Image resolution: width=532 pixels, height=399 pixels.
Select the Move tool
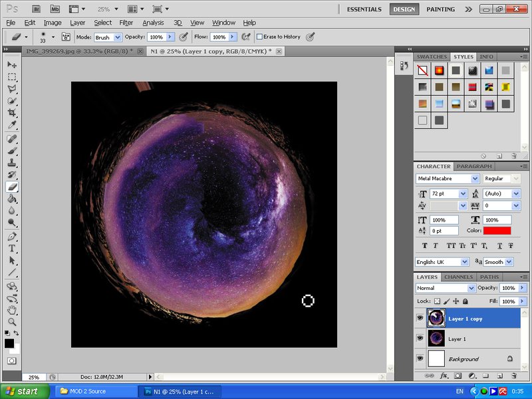pyautogui.click(x=12, y=65)
